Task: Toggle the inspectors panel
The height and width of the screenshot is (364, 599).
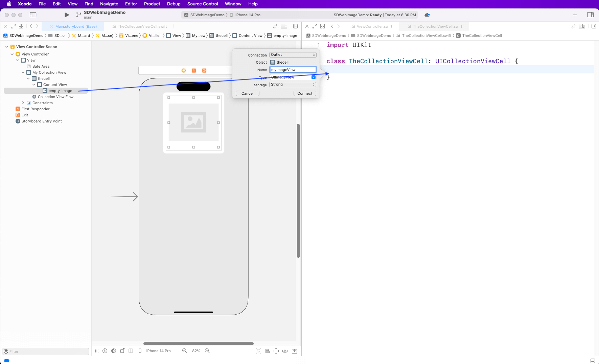Action: pyautogui.click(x=590, y=15)
